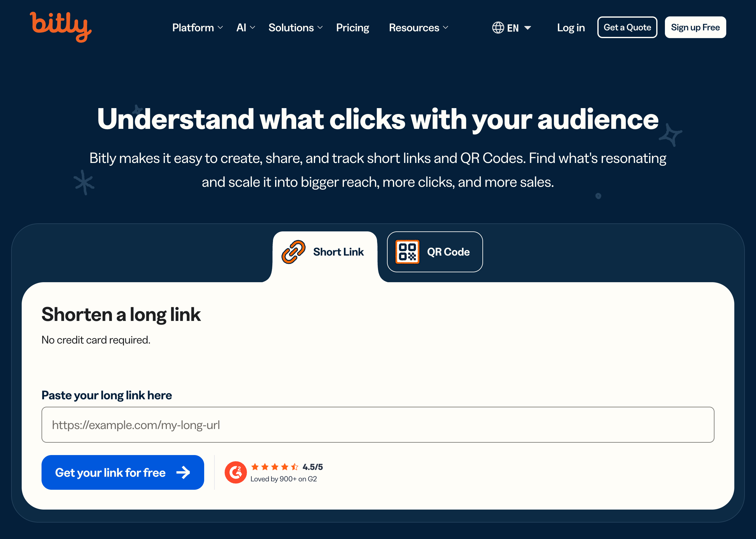The height and width of the screenshot is (539, 756).
Task: Click the Bitly logo
Action: click(x=61, y=27)
